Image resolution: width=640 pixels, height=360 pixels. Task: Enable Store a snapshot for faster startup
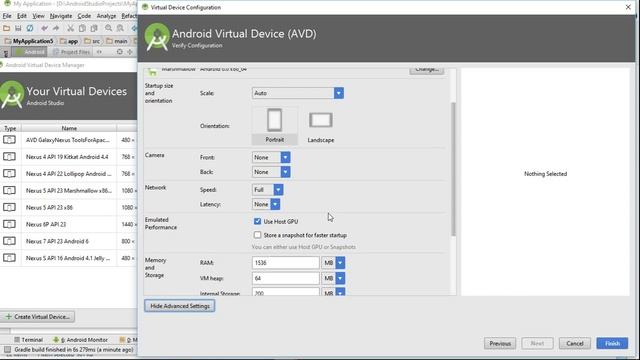[257, 235]
